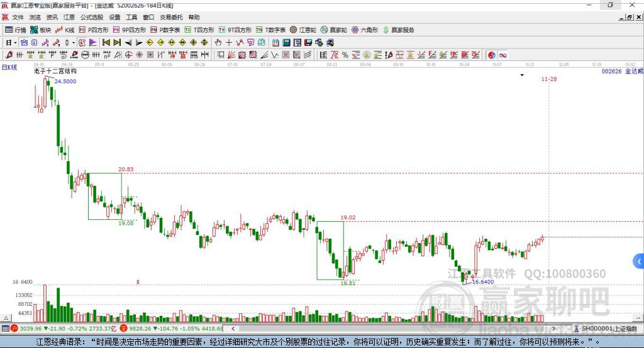Click the colored gradient triangle icon
644x348 pixels.
click(93, 43)
